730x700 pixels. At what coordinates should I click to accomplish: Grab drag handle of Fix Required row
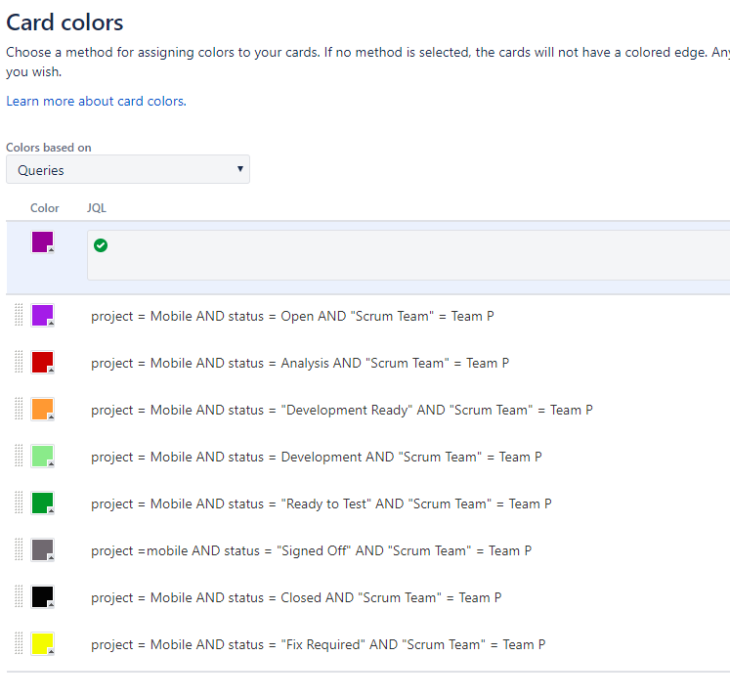[19, 643]
